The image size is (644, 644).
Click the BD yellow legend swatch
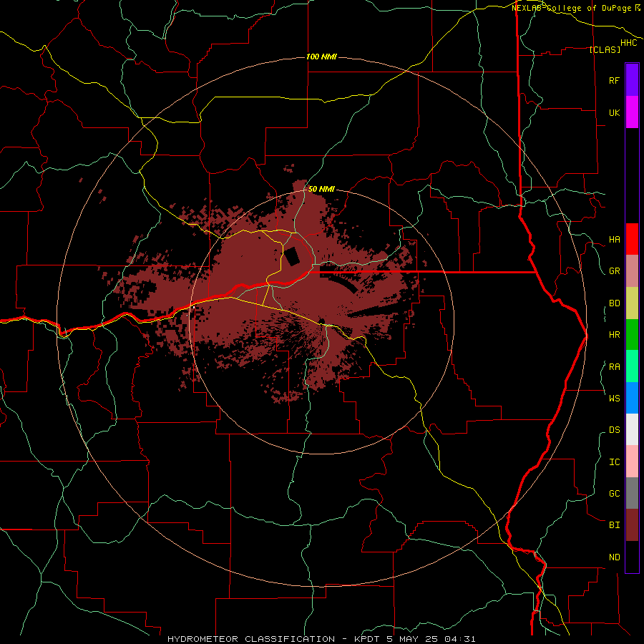click(632, 303)
